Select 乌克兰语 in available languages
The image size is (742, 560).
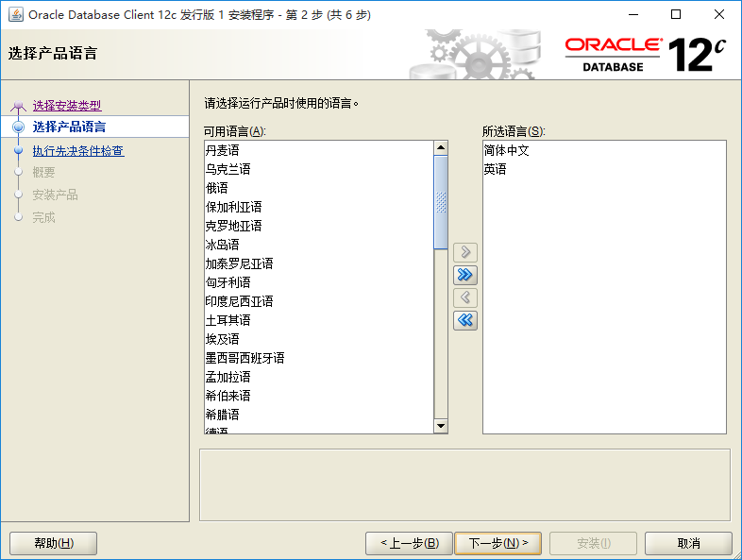coord(319,169)
